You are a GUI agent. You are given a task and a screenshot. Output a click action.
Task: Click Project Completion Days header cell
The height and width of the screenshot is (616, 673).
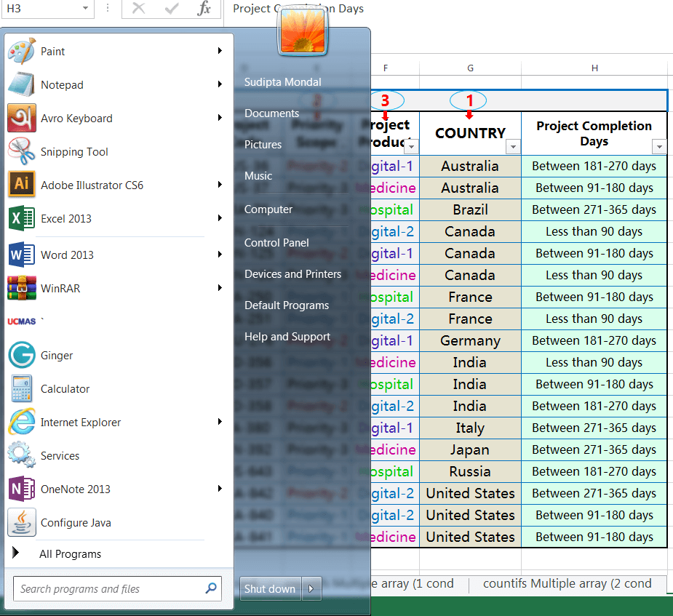pyautogui.click(x=594, y=133)
